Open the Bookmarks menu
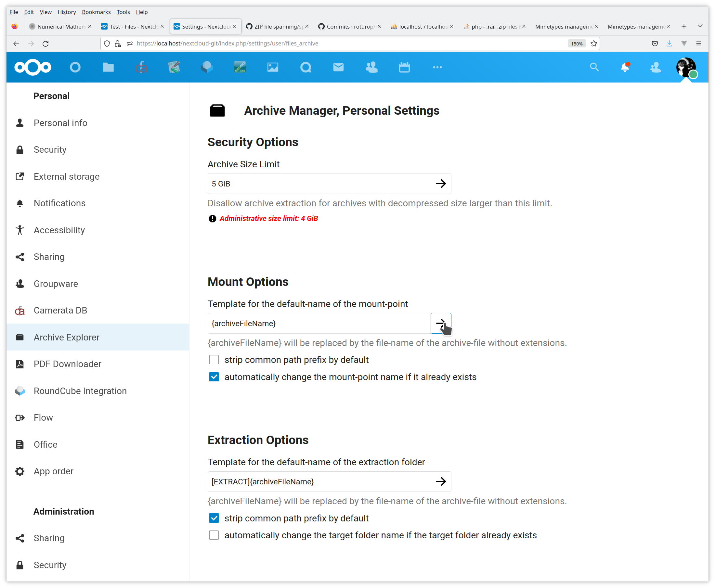This screenshot has height=588, width=715. [96, 12]
